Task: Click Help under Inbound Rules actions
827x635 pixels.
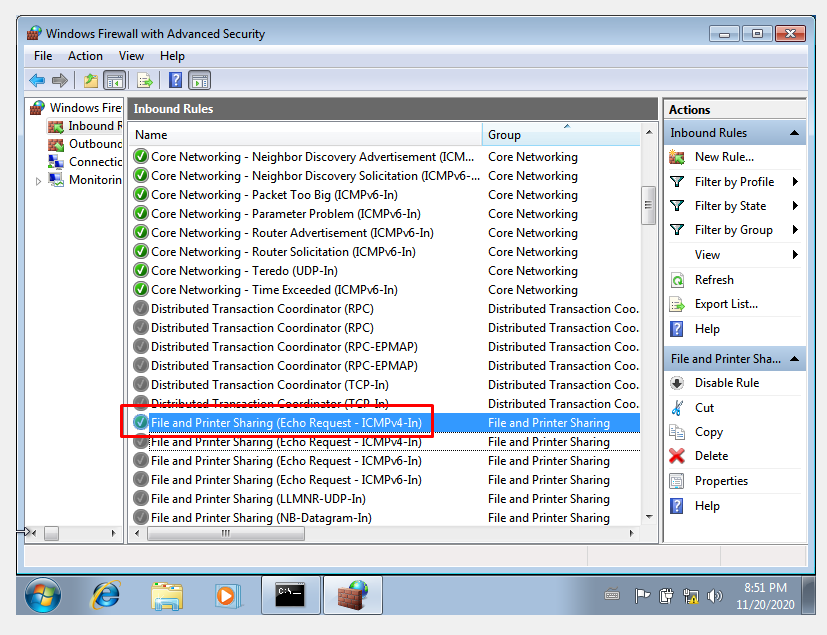Action: [x=707, y=329]
